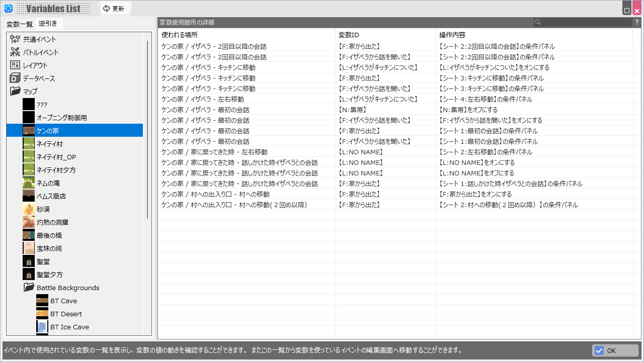Select the 逆引き tab
The image size is (644, 362).
(x=48, y=24)
